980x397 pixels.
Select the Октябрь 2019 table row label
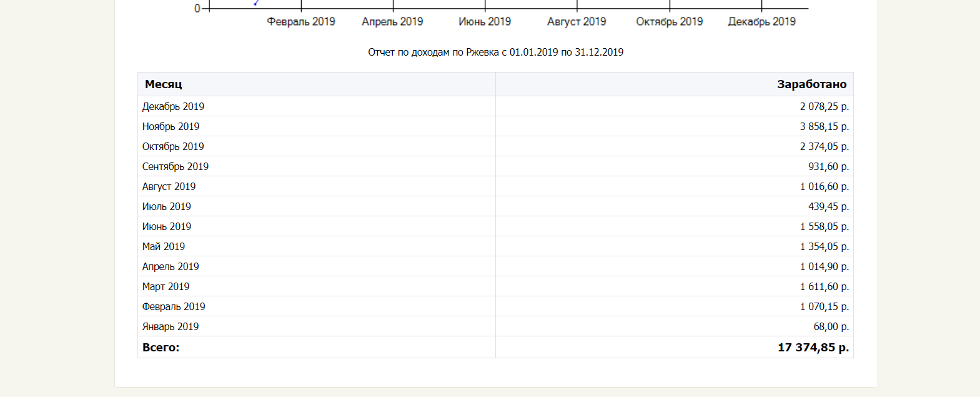tap(173, 147)
